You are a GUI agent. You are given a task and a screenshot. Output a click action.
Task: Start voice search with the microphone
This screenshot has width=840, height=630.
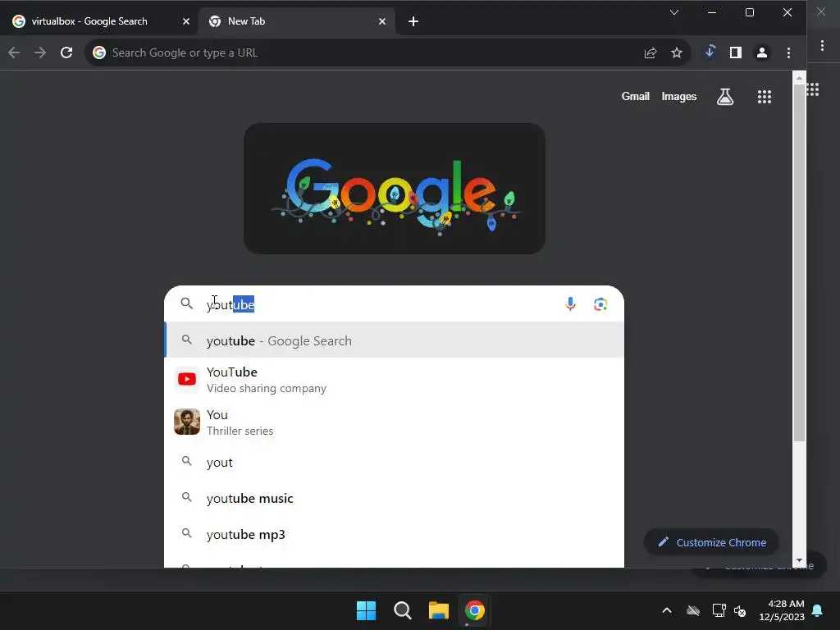pyautogui.click(x=571, y=304)
